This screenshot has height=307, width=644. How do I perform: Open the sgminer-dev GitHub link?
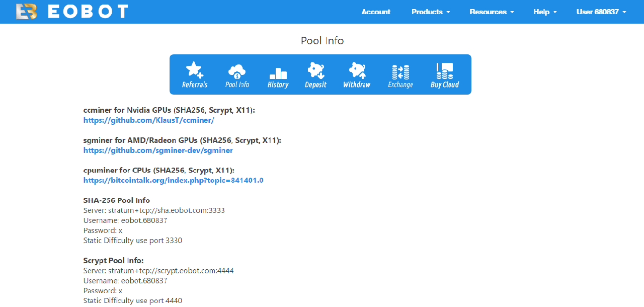point(158,150)
